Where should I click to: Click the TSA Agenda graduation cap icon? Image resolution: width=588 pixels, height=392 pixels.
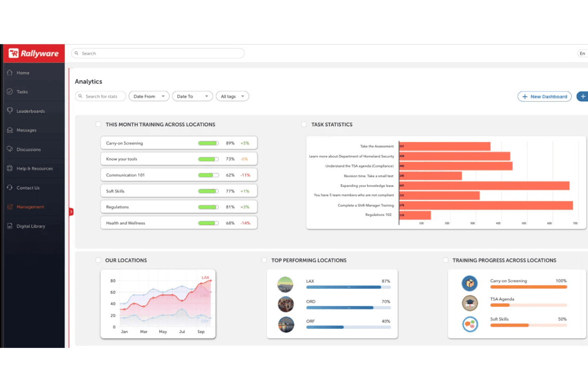pyautogui.click(x=470, y=303)
